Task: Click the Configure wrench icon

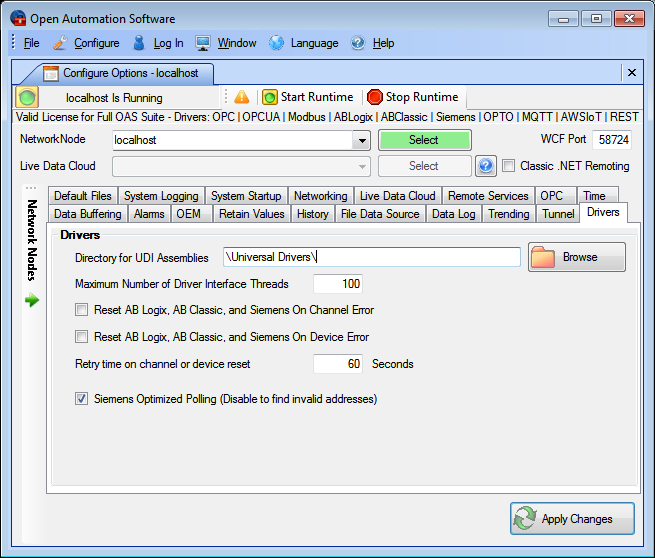Action: pyautogui.click(x=60, y=43)
